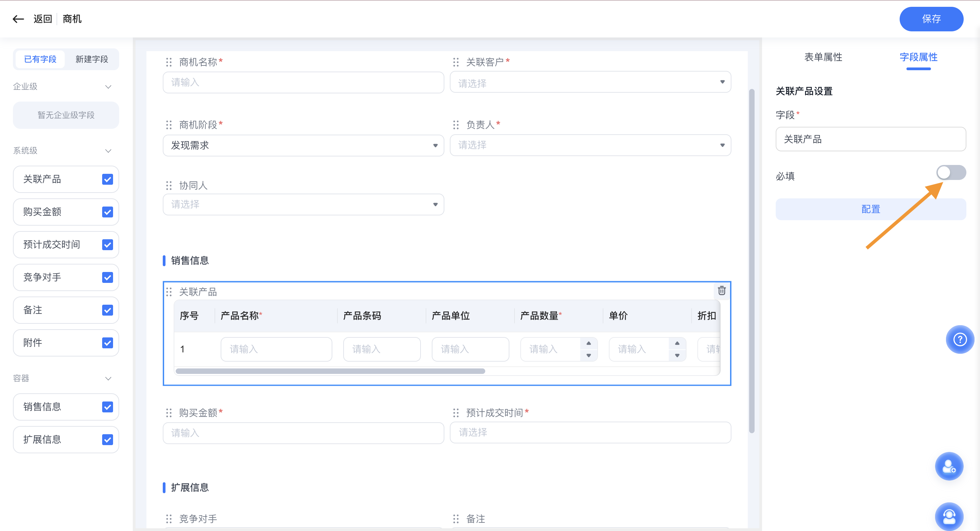Increase 产品数量 with the stepper up arrow
This screenshot has height=531, width=980.
[x=588, y=343]
